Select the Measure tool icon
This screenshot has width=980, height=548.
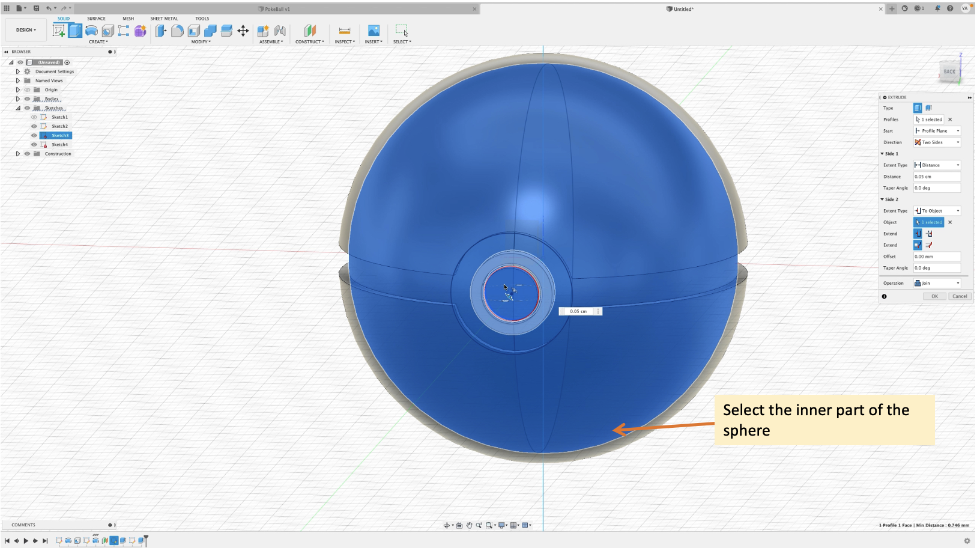[x=345, y=31]
